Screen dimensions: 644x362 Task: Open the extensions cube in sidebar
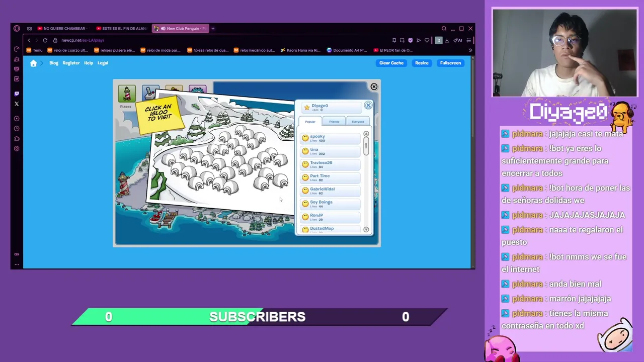[17, 139]
